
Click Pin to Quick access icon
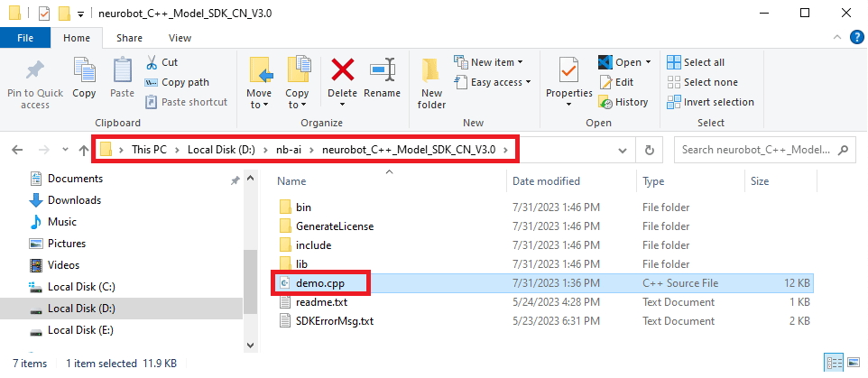coord(35,71)
